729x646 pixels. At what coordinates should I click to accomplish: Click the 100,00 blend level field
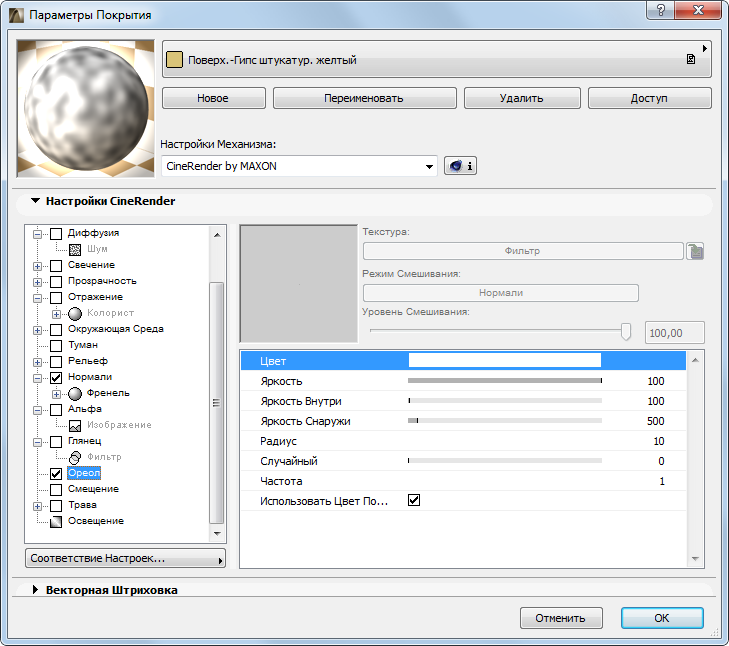[x=675, y=333]
